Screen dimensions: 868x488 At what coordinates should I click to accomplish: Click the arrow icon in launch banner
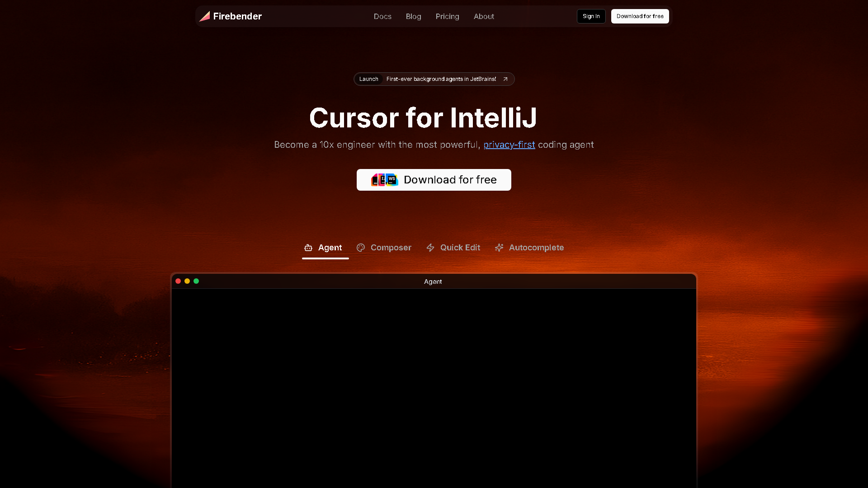pos(505,79)
